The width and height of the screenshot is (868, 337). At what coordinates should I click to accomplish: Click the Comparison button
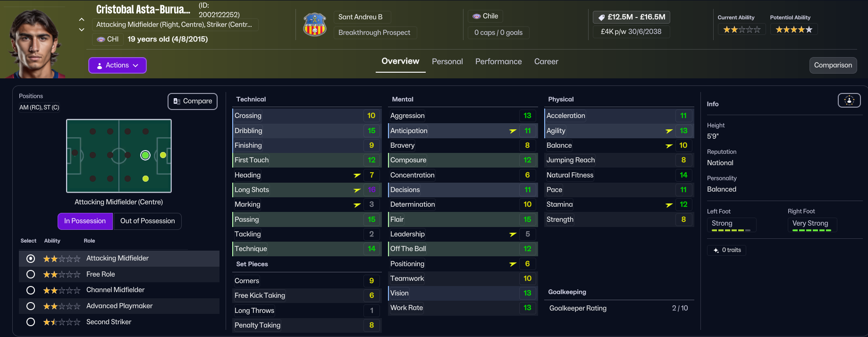pos(833,65)
